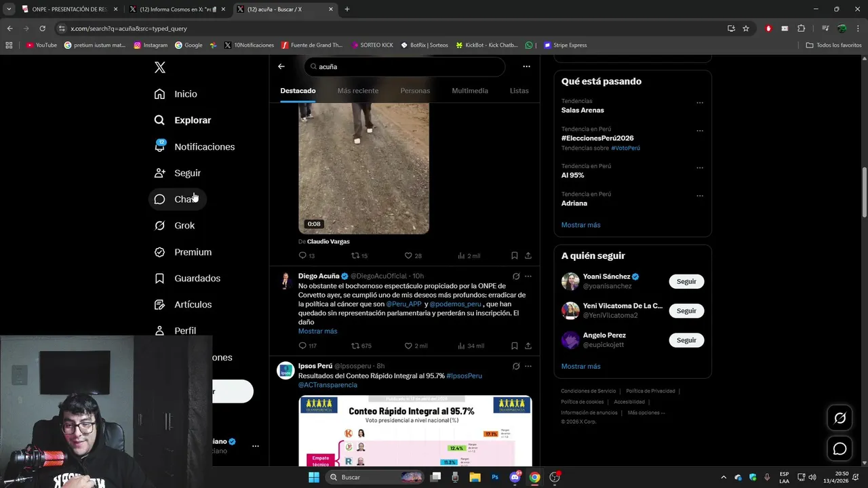Repost Diego Acuña post, 675 reposts
868x488 pixels.
[361, 346]
